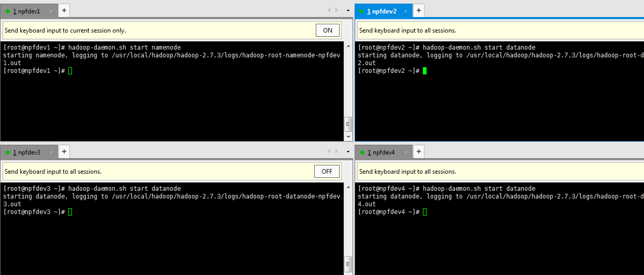Switch to the npfdev1 tab

[26, 11]
